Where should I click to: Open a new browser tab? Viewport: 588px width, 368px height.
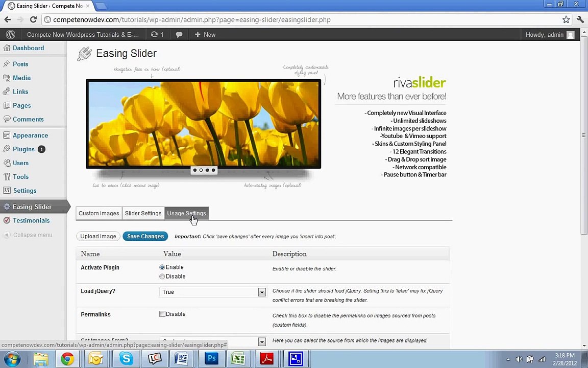click(101, 6)
